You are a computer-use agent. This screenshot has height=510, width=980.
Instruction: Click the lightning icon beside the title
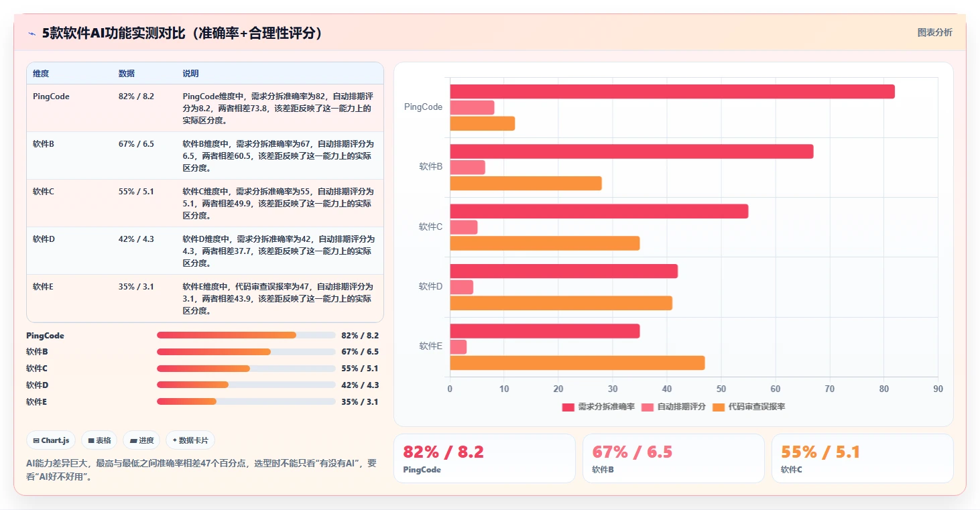pyautogui.click(x=32, y=34)
